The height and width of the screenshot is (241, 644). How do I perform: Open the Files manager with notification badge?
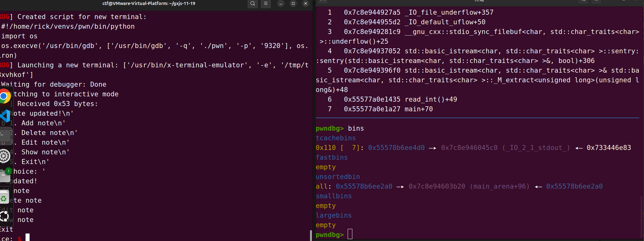[x=5, y=175]
